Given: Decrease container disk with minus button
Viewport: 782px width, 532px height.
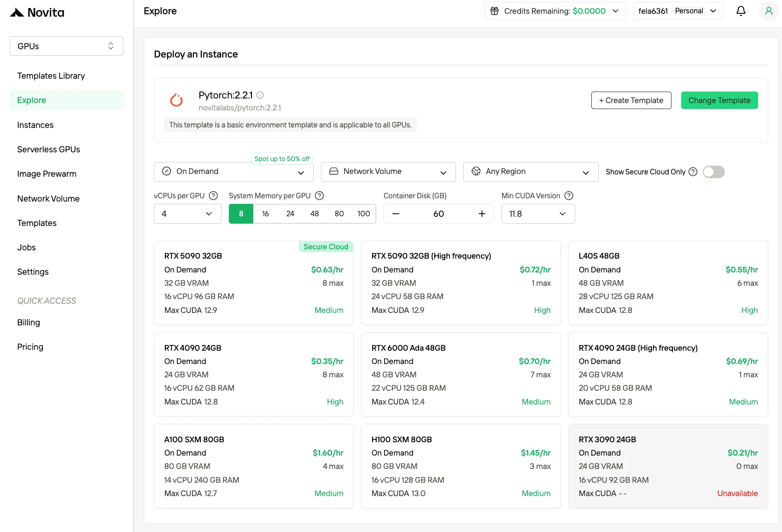Looking at the screenshot, I should click(396, 214).
